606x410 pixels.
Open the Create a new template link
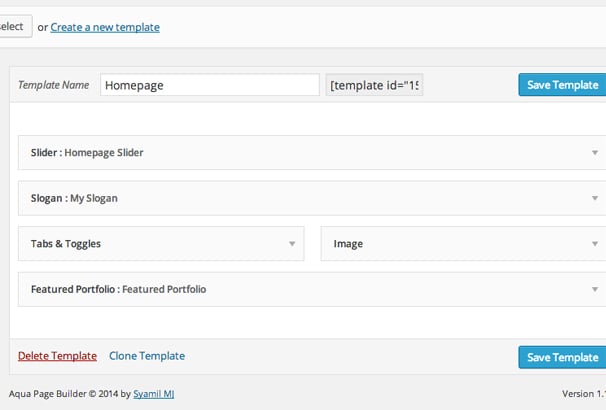click(x=105, y=27)
